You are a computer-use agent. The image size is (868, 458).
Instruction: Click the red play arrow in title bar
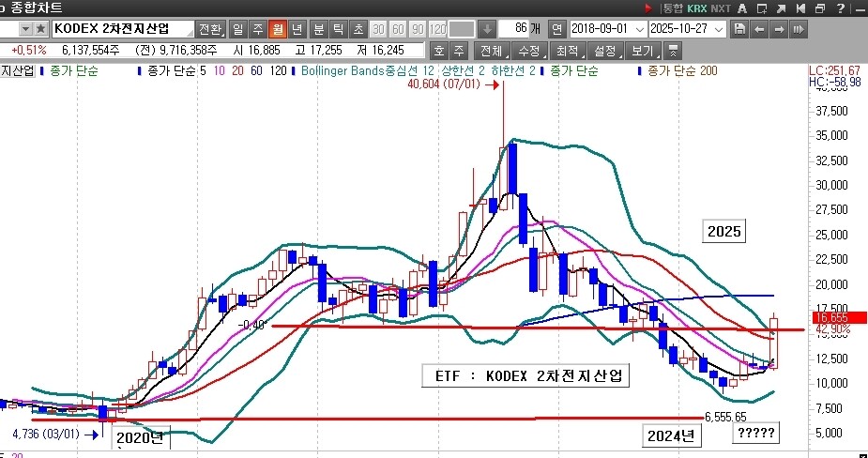point(648,8)
